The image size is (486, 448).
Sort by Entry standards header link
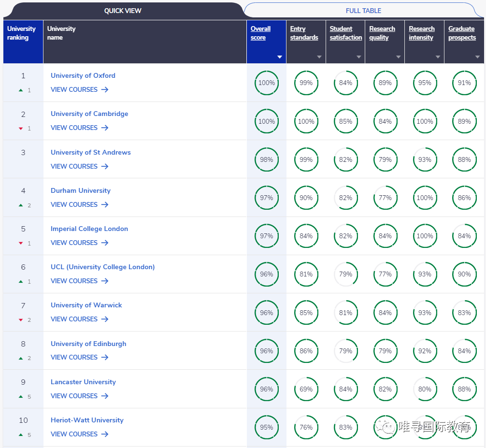(x=304, y=33)
